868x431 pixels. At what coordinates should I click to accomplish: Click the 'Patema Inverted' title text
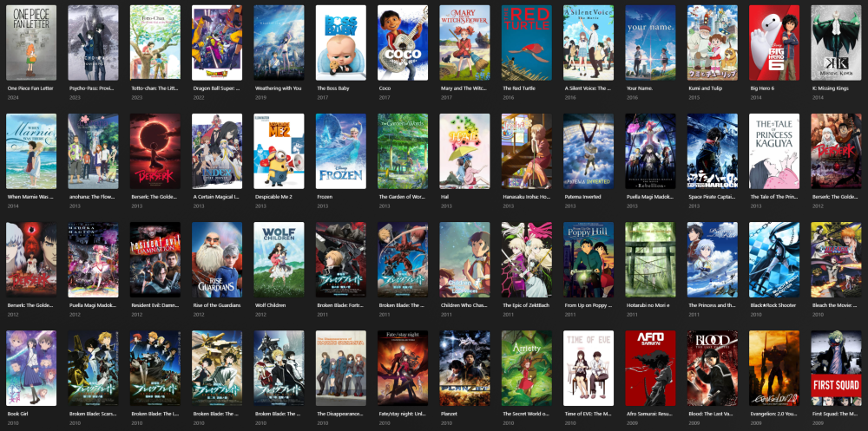[583, 196]
